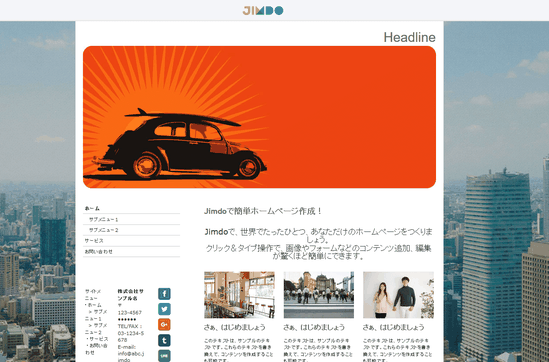Click さぁ、はじめましょう under the cafe photo

tap(235, 327)
